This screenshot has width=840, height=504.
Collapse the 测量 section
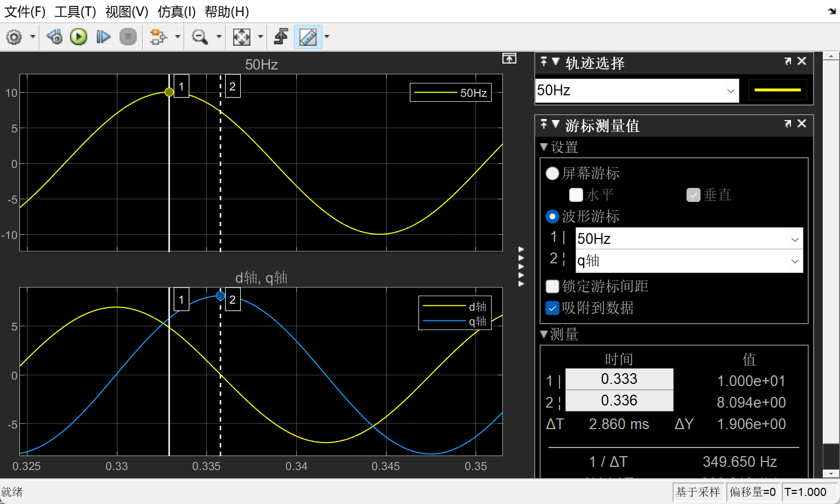tap(544, 334)
